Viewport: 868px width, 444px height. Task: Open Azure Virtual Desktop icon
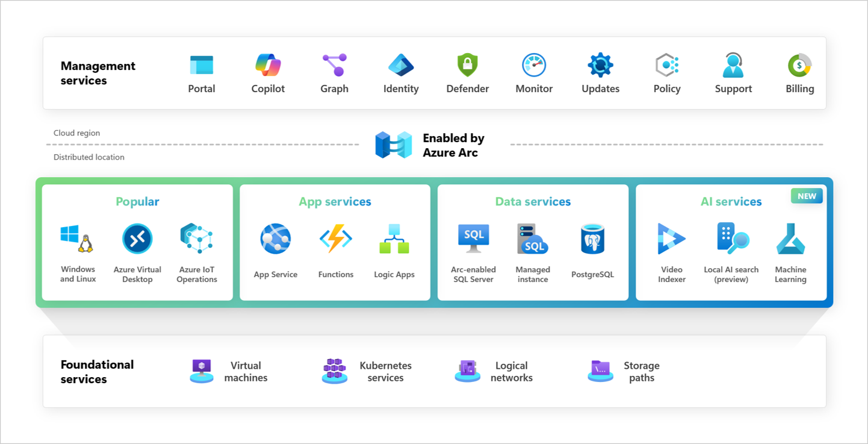[x=137, y=239]
